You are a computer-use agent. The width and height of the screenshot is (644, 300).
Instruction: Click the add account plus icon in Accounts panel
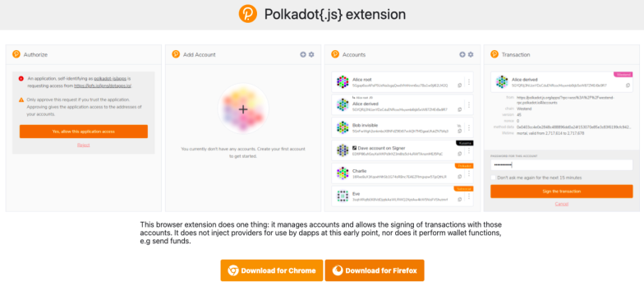(x=462, y=54)
